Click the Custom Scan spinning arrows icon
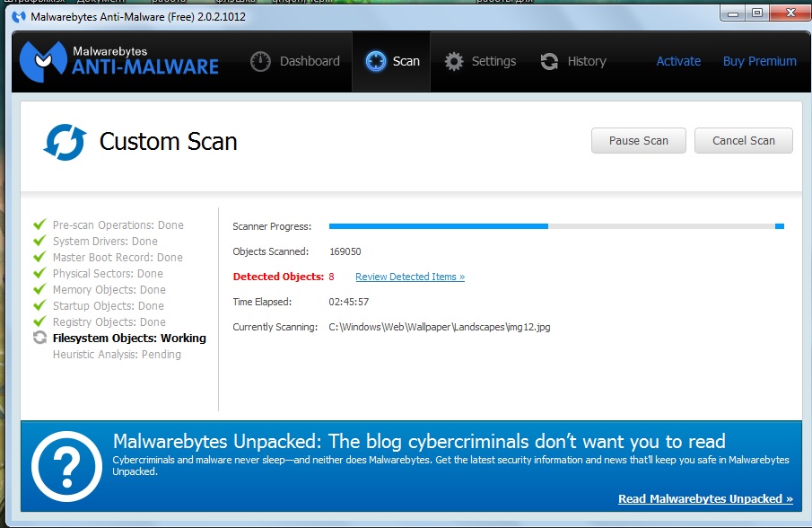Viewport: 812px width, 528px height. [x=65, y=142]
